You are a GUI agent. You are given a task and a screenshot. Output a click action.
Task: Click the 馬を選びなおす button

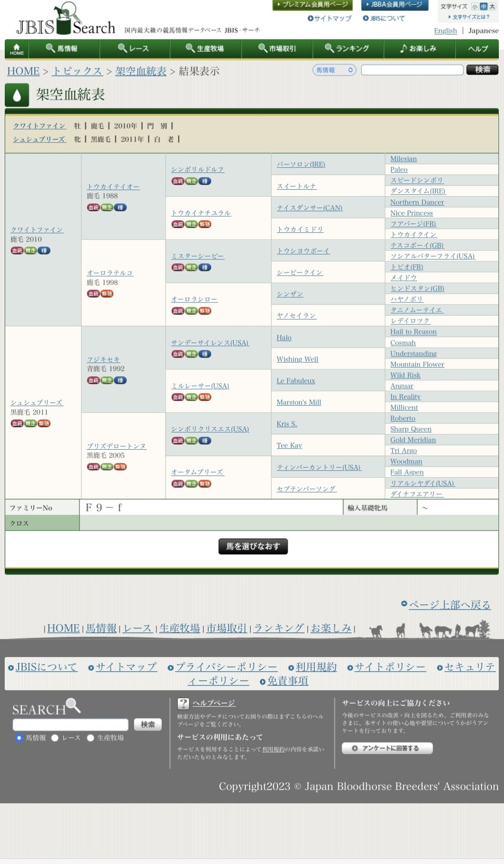point(253,546)
